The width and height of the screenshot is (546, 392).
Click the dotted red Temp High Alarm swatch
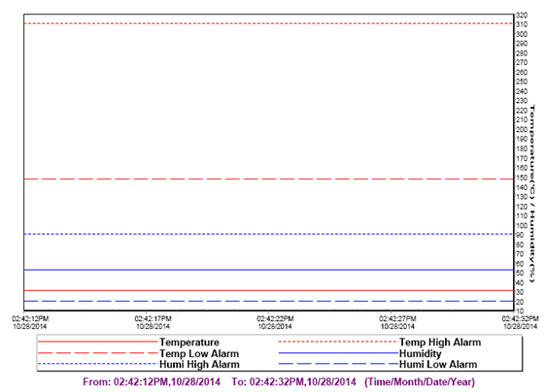[338, 342]
